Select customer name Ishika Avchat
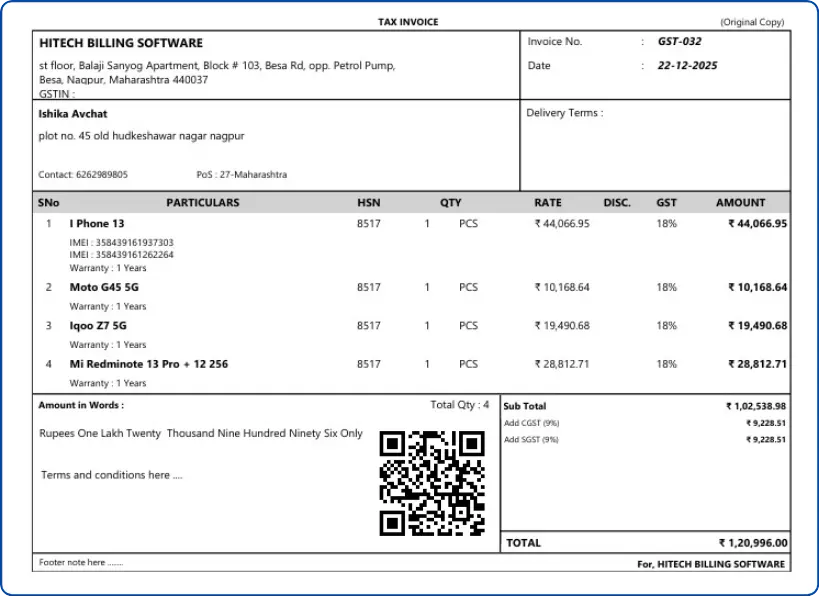 [73, 114]
